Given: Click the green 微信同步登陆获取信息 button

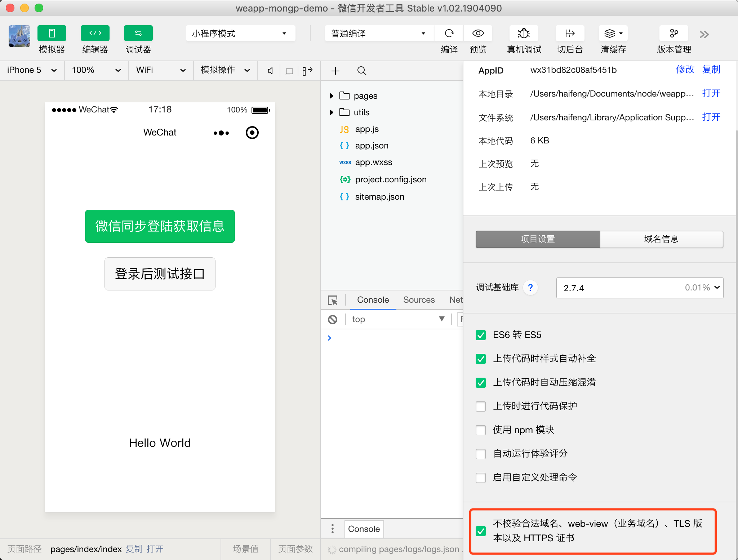Looking at the screenshot, I should point(160,226).
